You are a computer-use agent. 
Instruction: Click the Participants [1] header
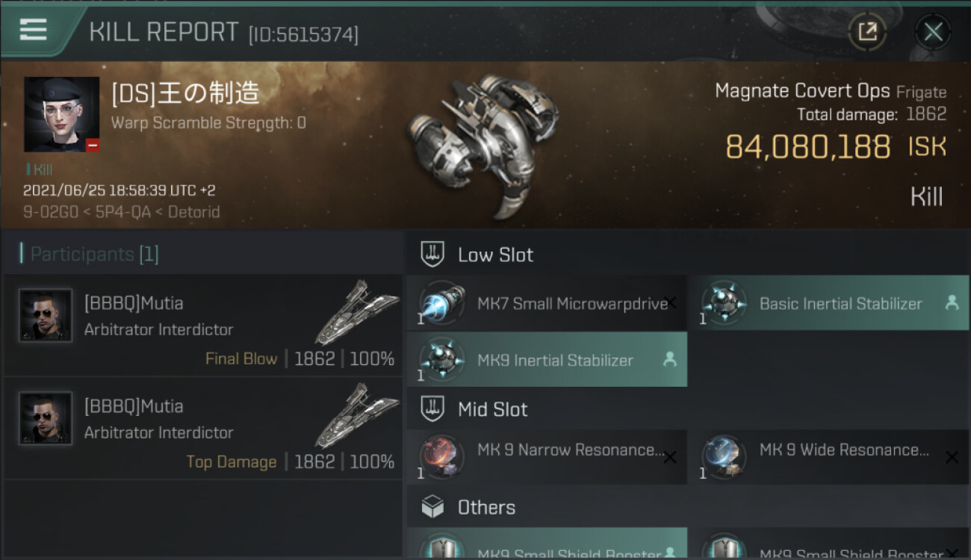[x=90, y=255]
